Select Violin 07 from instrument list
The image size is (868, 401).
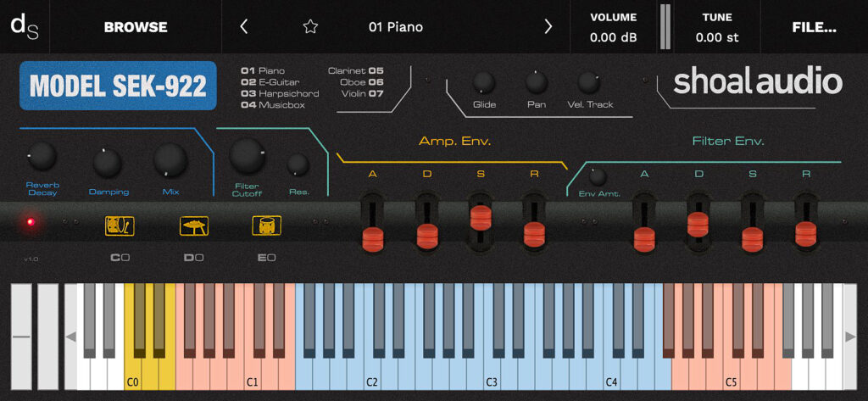tap(363, 93)
